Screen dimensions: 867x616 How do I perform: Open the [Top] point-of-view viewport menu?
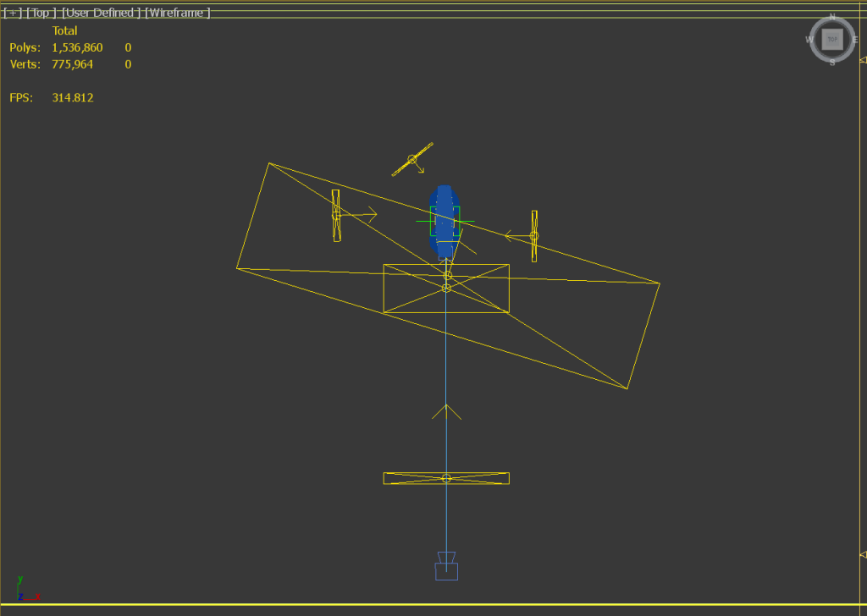pos(41,13)
